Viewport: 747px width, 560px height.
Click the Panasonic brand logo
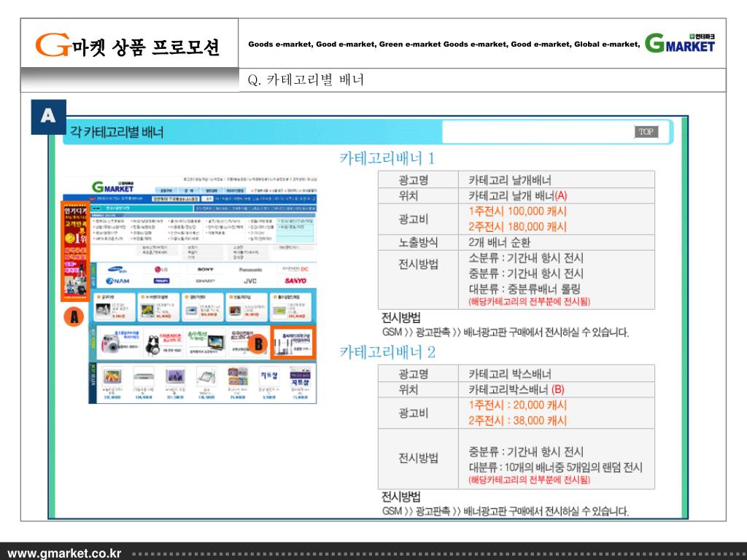point(251,270)
